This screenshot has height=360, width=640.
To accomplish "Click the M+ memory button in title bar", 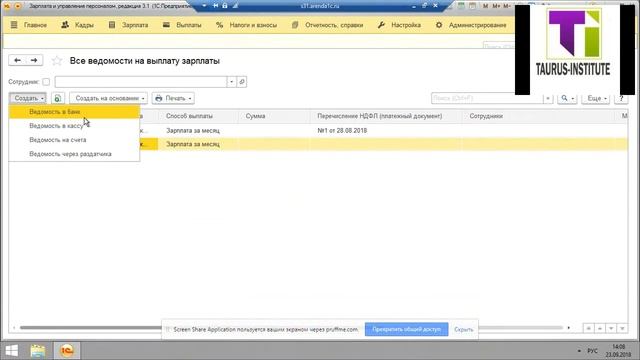I will tap(496, 6).
